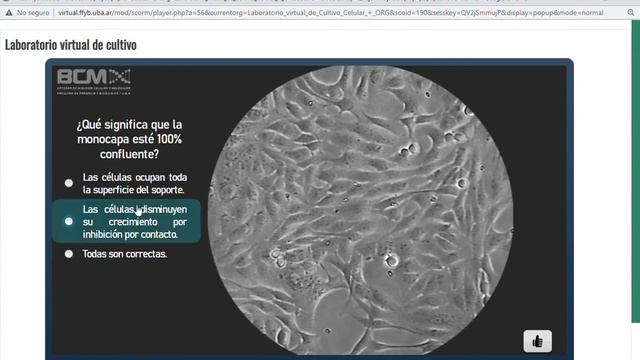This screenshot has height=360, width=640.
Task: Click the answer text 'Todas son correctas.'
Action: 125,254
